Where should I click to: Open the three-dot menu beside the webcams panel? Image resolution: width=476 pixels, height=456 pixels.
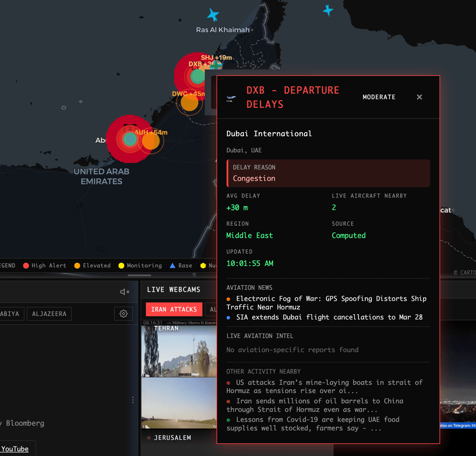133,400
